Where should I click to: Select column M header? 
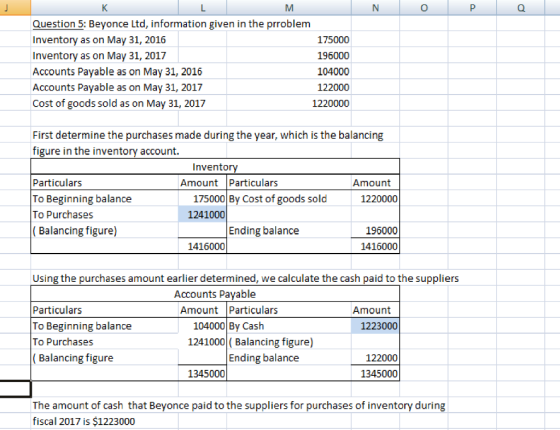click(289, 8)
